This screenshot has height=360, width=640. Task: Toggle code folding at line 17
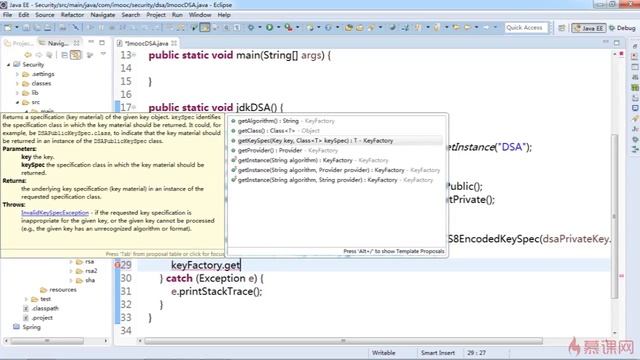[134, 107]
